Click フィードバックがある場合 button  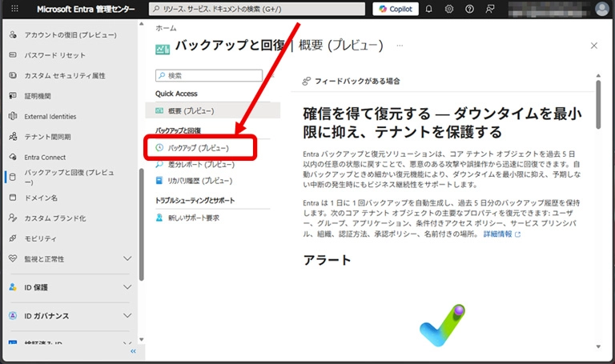(x=351, y=81)
